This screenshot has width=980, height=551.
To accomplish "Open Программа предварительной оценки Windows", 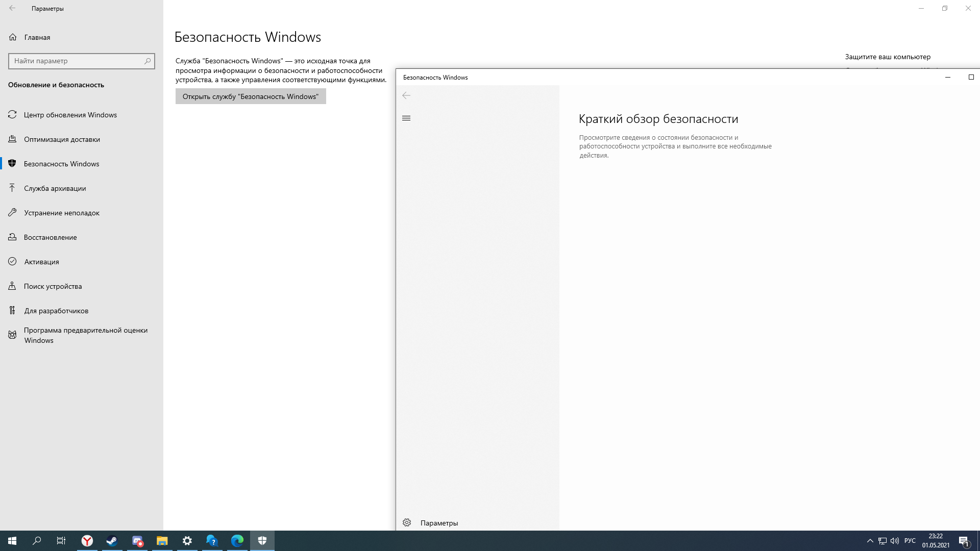I will pos(82,335).
